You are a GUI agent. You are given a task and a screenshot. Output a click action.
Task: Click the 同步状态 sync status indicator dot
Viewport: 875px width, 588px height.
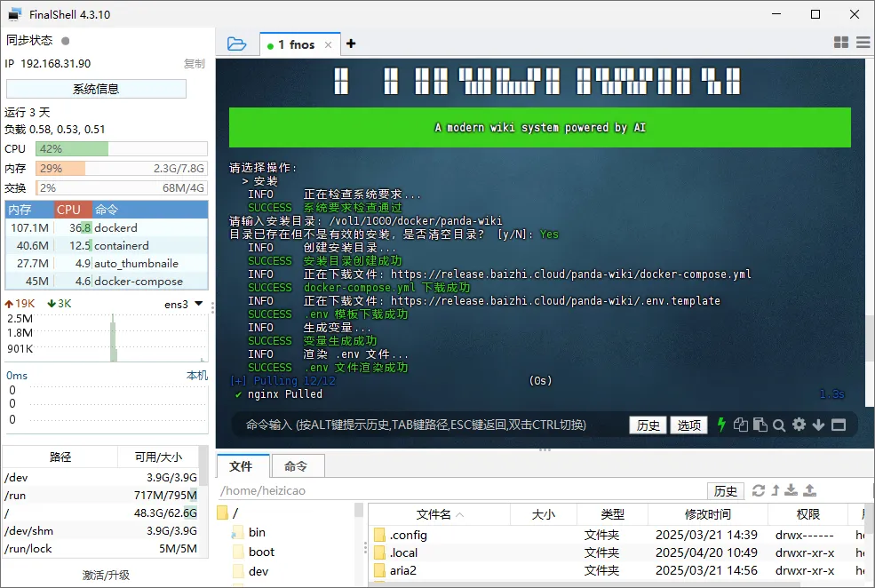tap(65, 41)
